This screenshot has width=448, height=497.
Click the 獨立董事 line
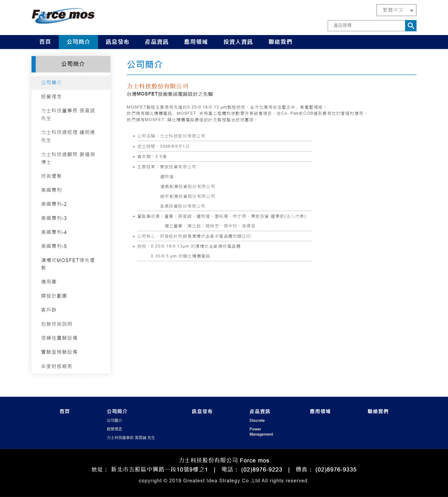[210, 226]
